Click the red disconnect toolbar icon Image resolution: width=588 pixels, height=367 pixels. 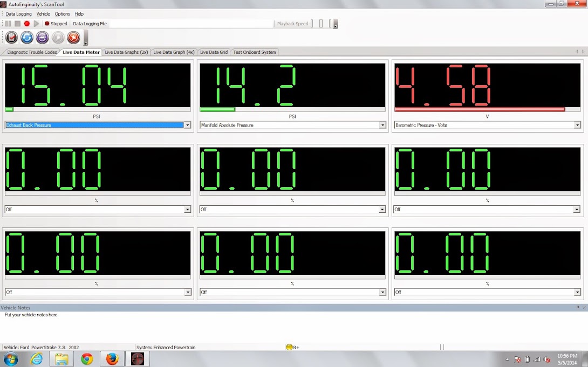point(73,37)
